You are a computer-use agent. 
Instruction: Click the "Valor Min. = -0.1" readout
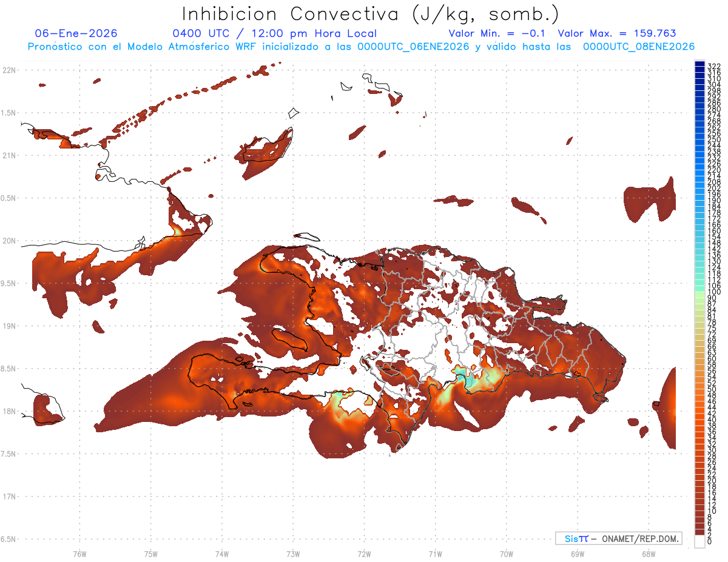click(x=497, y=34)
